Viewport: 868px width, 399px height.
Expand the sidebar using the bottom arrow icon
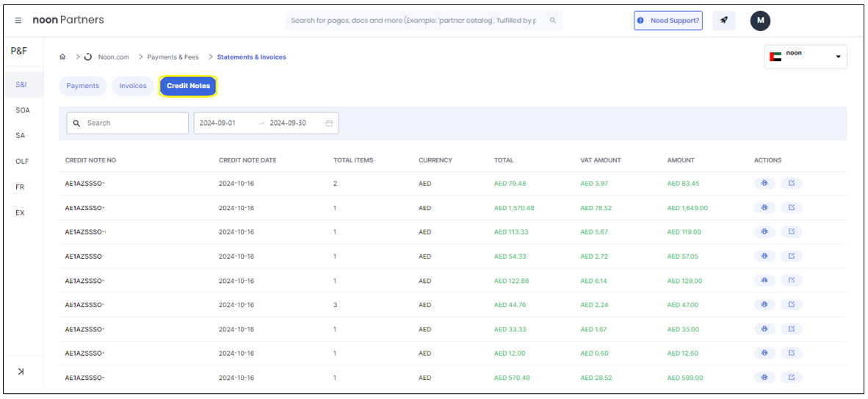(21, 371)
